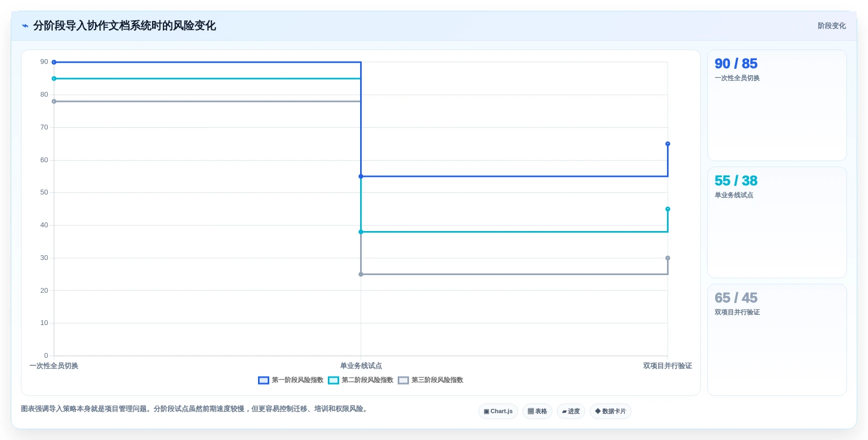The image size is (868, 440).
Task: Click the blue data point at 90
Action: point(54,62)
